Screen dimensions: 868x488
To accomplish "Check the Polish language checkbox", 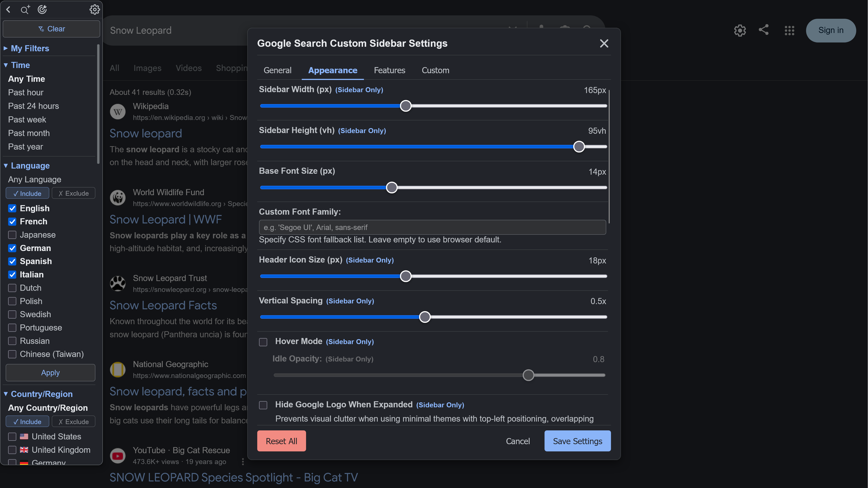I will 12,301.
